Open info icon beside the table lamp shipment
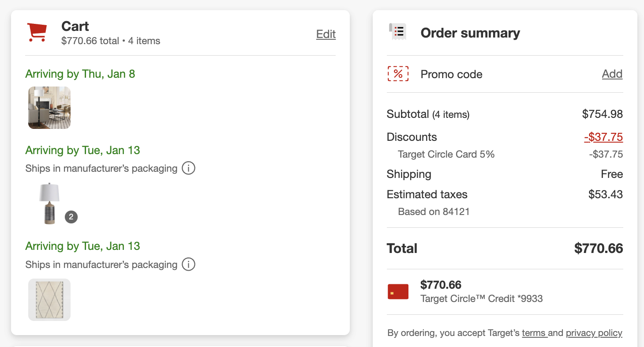Image resolution: width=644 pixels, height=347 pixels. click(x=188, y=168)
